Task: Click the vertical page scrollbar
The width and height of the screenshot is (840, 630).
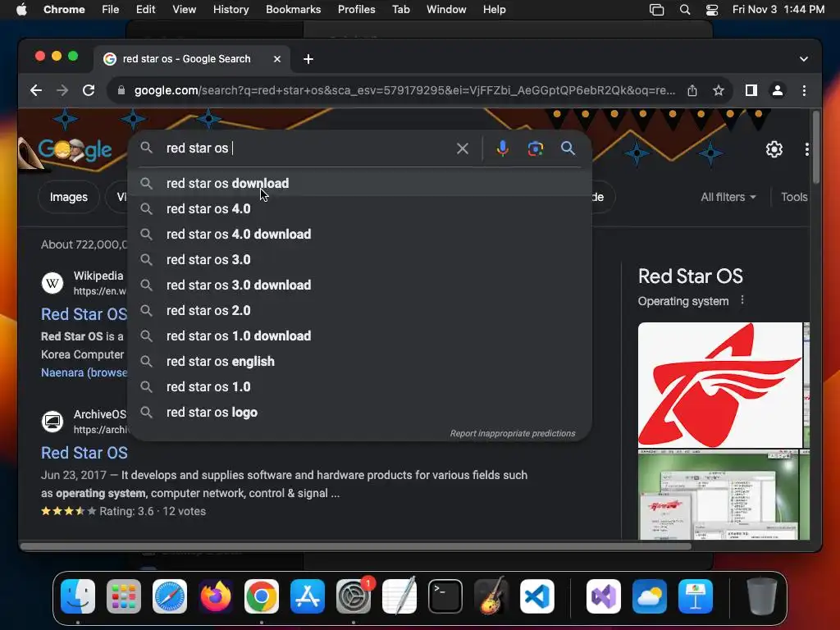Action: pyautogui.click(x=815, y=148)
